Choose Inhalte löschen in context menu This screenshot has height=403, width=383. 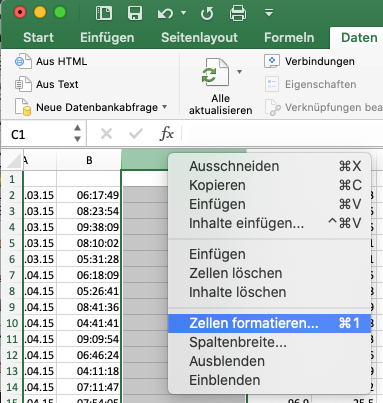pos(269,292)
